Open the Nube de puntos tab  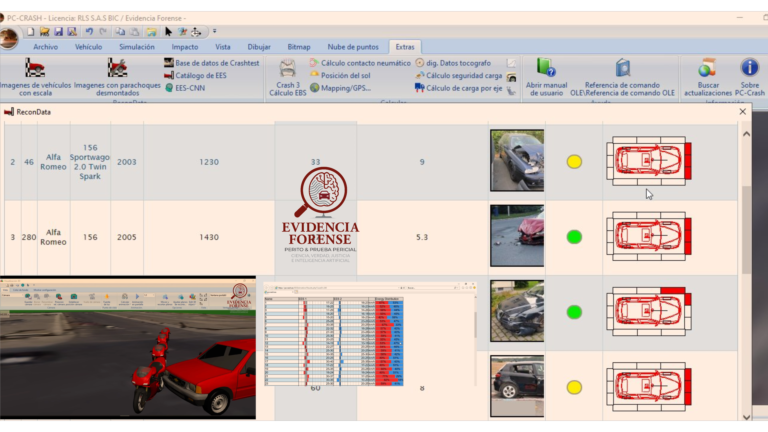click(x=353, y=47)
